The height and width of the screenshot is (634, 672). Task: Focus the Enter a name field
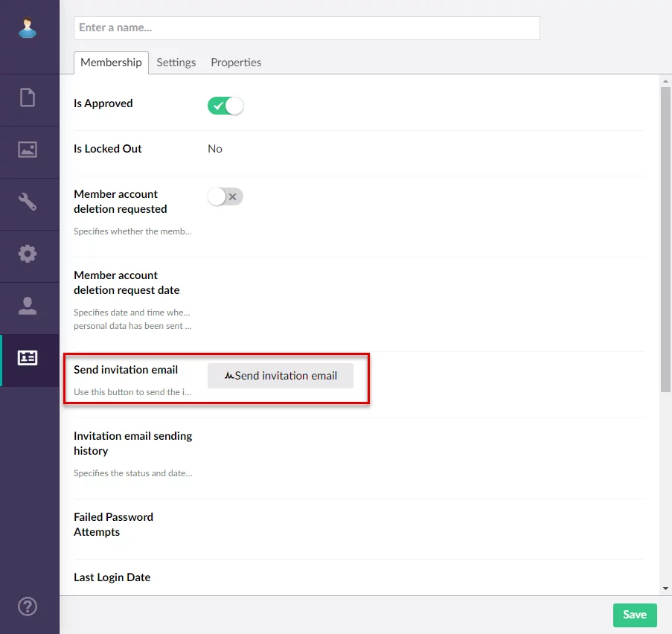(x=307, y=28)
